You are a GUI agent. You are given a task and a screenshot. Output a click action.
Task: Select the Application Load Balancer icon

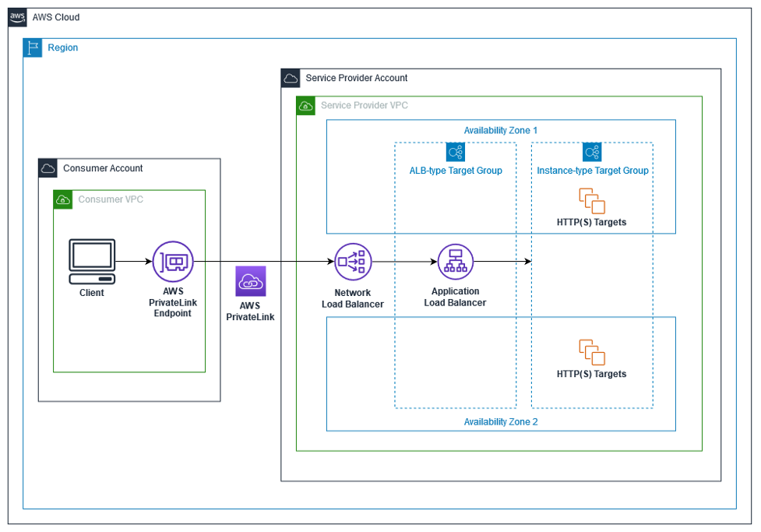click(x=455, y=262)
